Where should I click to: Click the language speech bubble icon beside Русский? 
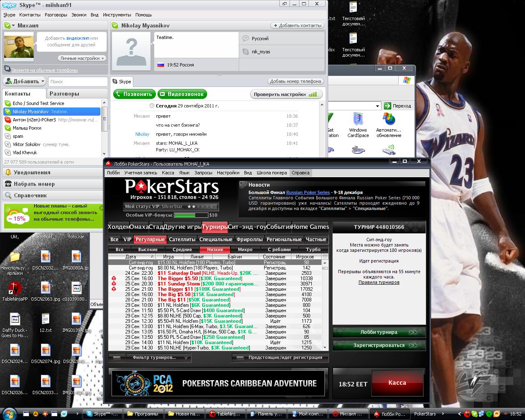pyautogui.click(x=246, y=39)
